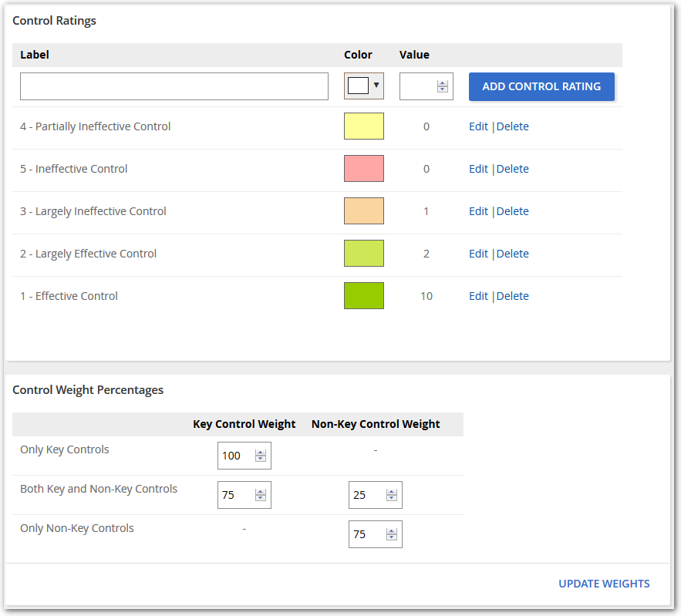The image size is (681, 616).
Task: Click the green Effective Control swatch
Action: pyautogui.click(x=363, y=296)
